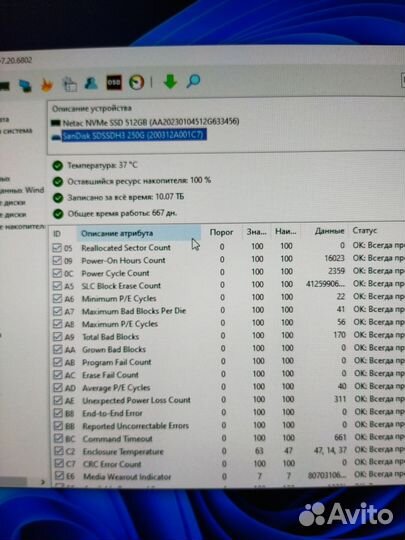Toggle checkbox for A6 Minimum P/E Cycles
The height and width of the screenshot is (540, 405).
[58, 299]
